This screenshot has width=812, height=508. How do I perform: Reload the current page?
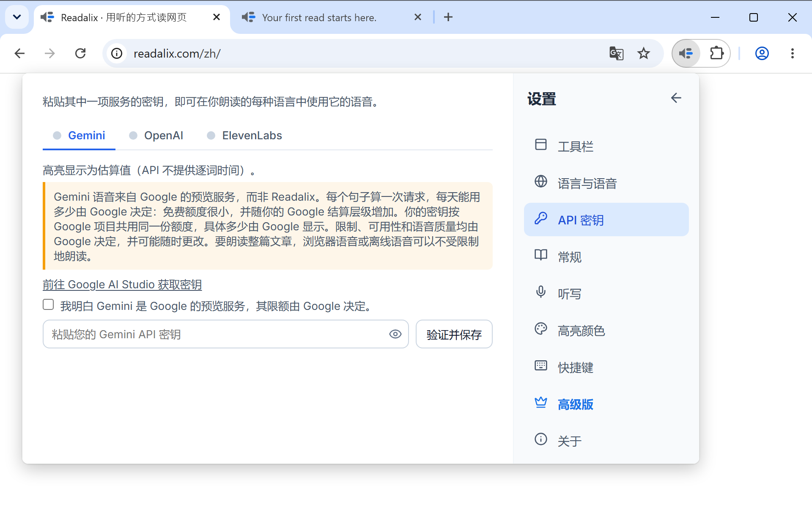(x=80, y=53)
